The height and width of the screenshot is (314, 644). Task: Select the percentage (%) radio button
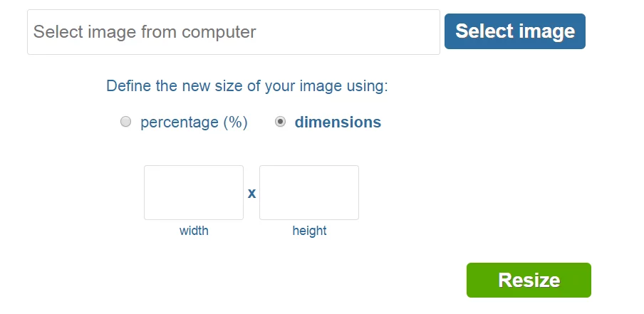125,122
